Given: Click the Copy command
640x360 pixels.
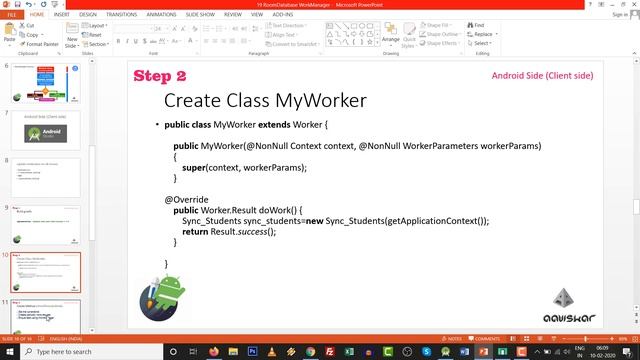Looking at the screenshot, I should (29, 35).
